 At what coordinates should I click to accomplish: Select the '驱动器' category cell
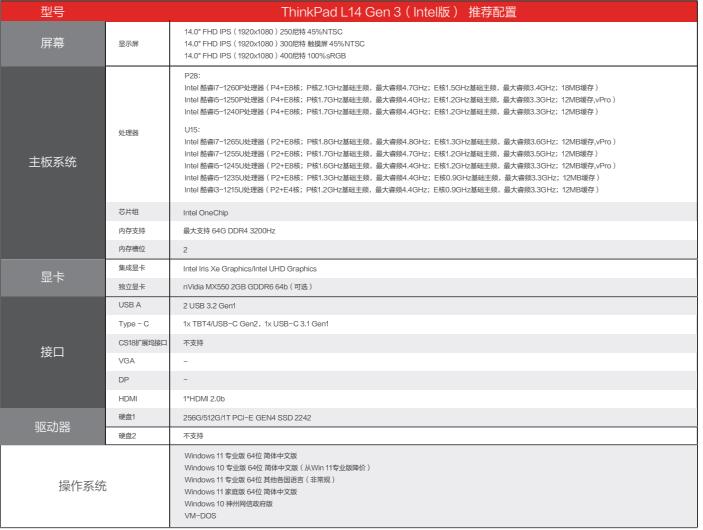point(52,426)
